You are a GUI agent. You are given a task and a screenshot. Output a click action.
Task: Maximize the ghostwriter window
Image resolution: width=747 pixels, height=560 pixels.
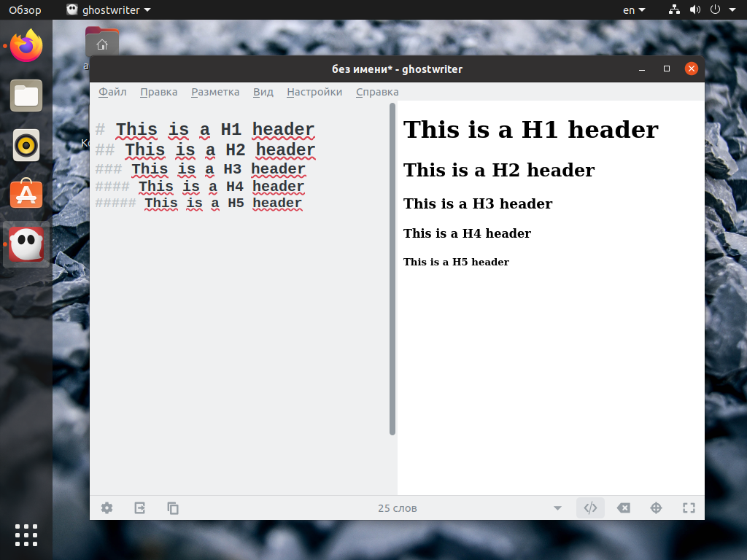click(x=667, y=69)
